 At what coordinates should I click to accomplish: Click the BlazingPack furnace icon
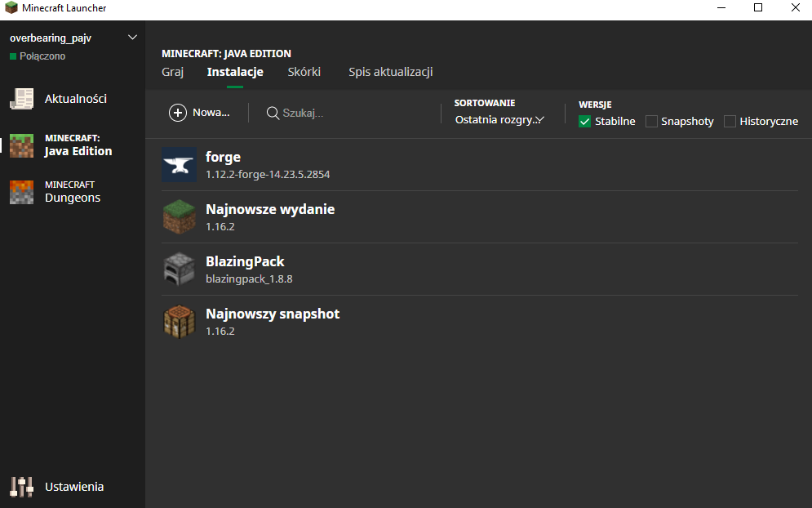[x=180, y=269]
